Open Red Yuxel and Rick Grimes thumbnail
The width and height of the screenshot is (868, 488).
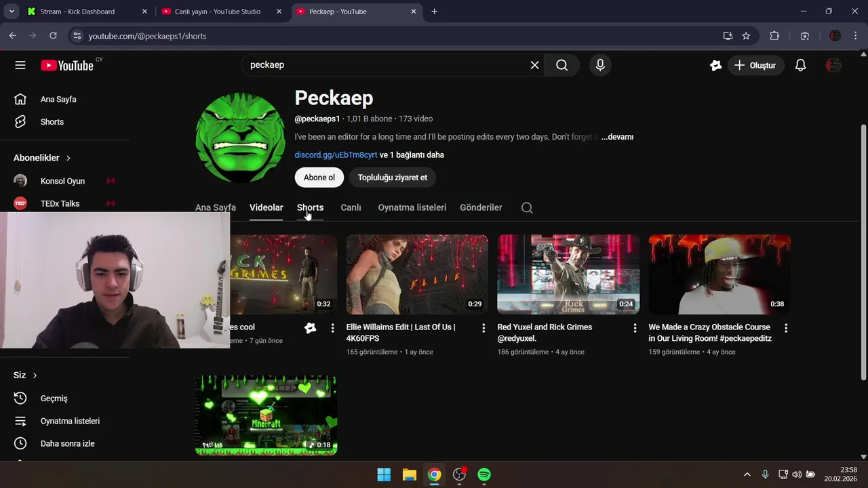pos(568,274)
